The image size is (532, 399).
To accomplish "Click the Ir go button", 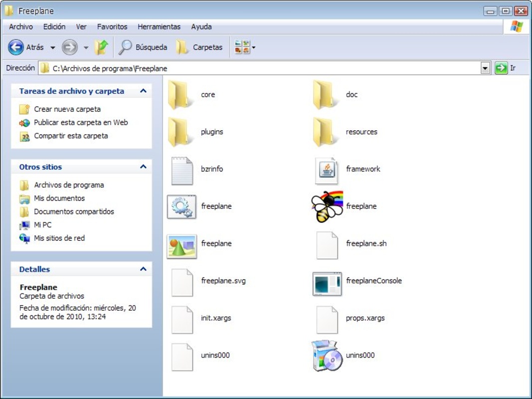I will pyautogui.click(x=506, y=68).
